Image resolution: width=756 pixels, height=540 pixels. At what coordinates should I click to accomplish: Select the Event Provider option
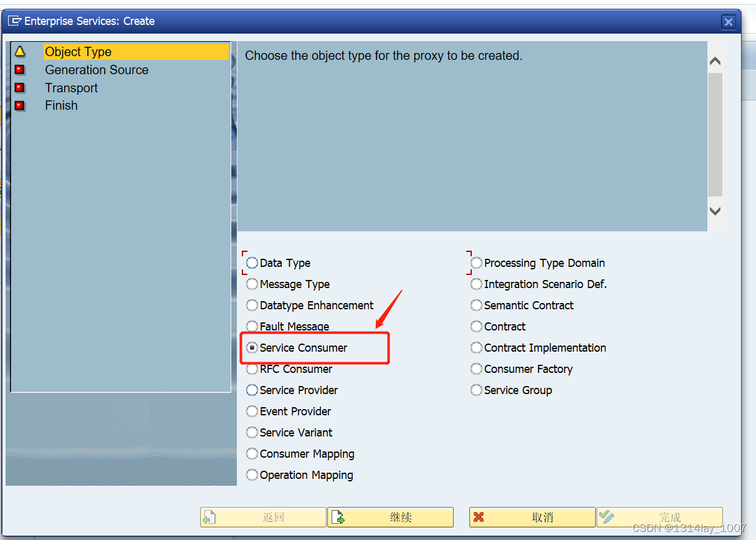point(252,412)
